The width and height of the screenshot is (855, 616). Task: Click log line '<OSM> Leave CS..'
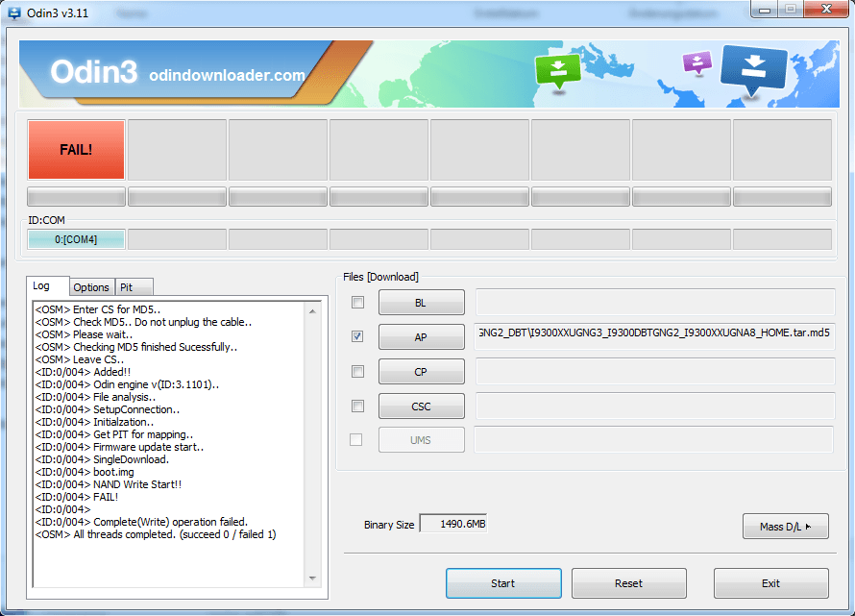pos(80,359)
